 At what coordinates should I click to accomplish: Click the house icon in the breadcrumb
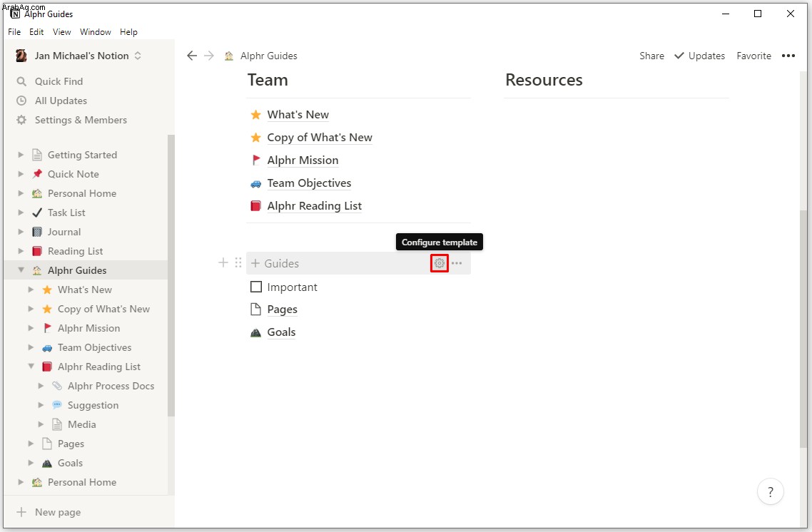tap(229, 56)
